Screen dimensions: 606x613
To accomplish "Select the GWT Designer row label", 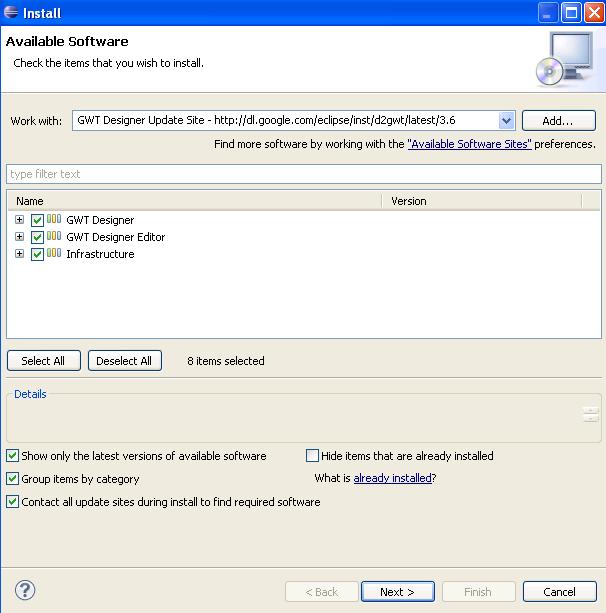I will pyautogui.click(x=100, y=220).
